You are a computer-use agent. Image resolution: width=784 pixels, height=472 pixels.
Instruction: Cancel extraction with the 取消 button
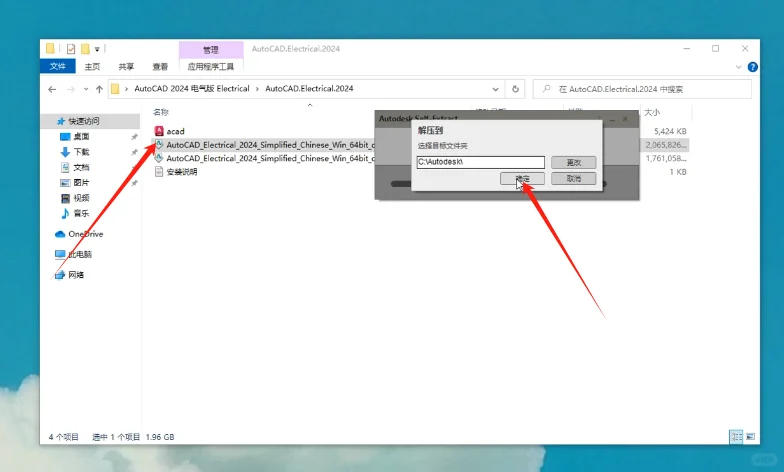[x=574, y=178]
